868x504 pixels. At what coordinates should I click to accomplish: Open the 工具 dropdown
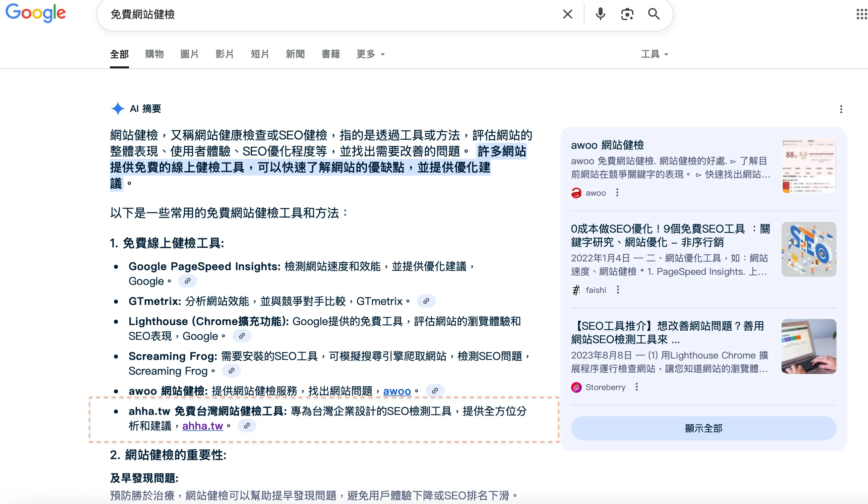(x=654, y=54)
